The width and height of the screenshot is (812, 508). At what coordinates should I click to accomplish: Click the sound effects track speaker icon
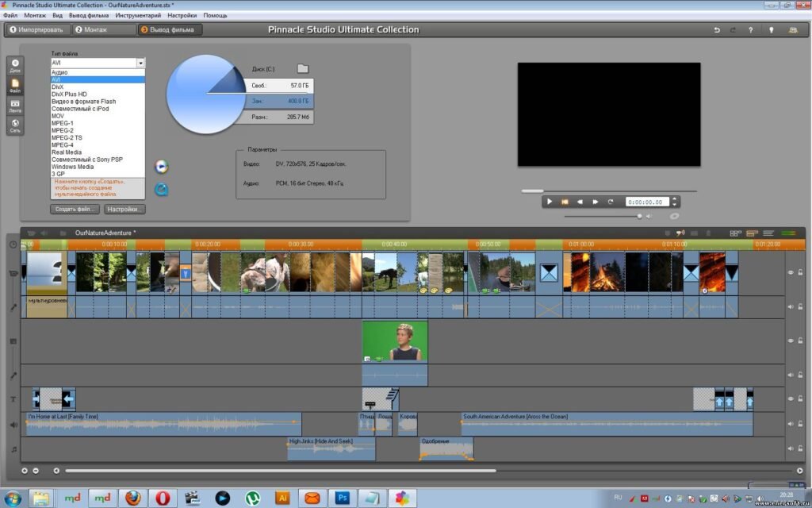(14, 425)
